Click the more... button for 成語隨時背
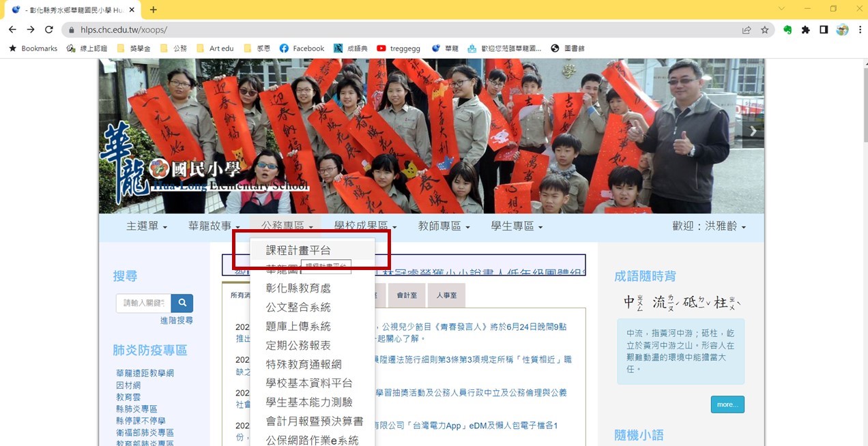Screen dimensions: 868x446 point(727,404)
